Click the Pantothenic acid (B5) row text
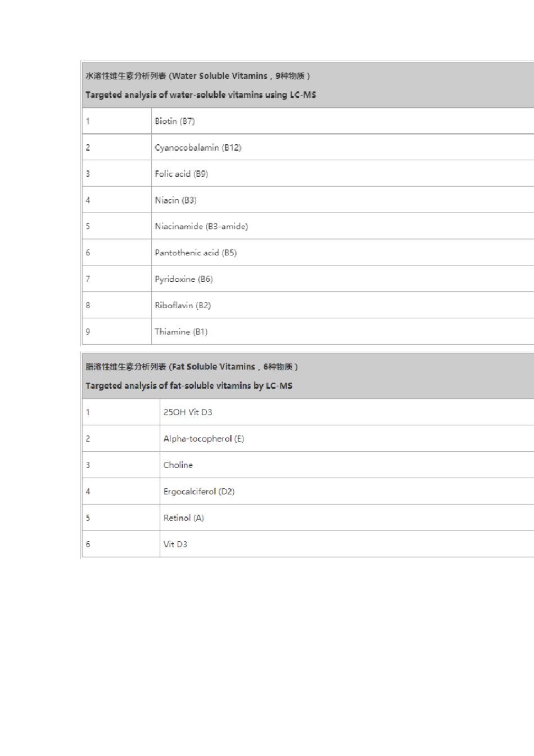 196,253
